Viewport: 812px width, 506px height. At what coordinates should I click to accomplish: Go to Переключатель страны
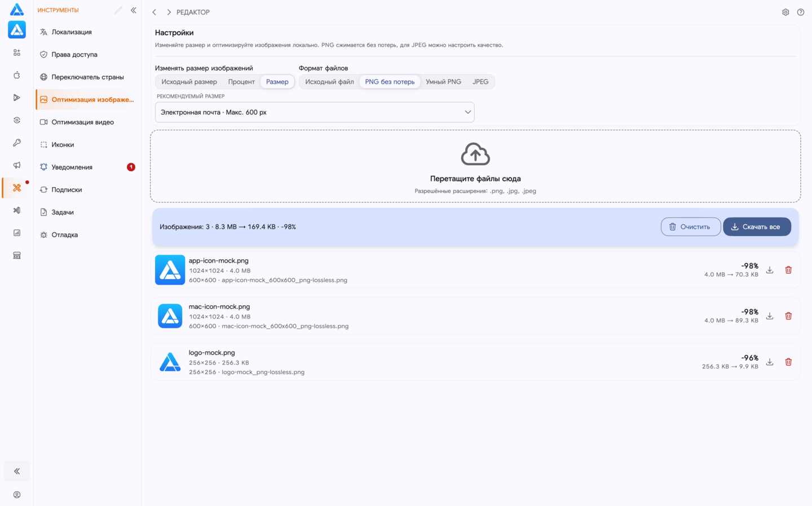[87, 77]
